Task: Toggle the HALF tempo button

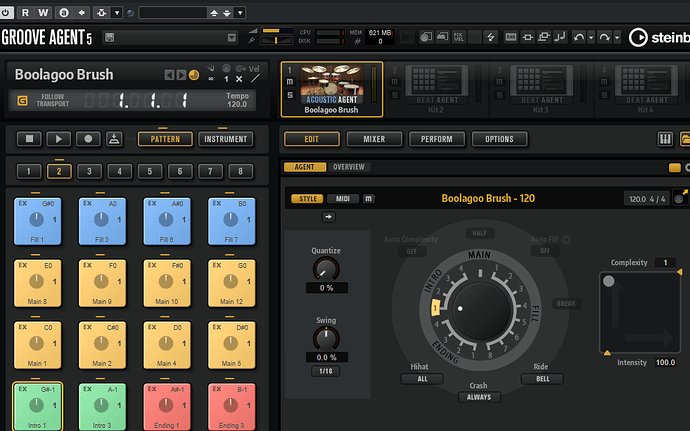Action: (480, 233)
